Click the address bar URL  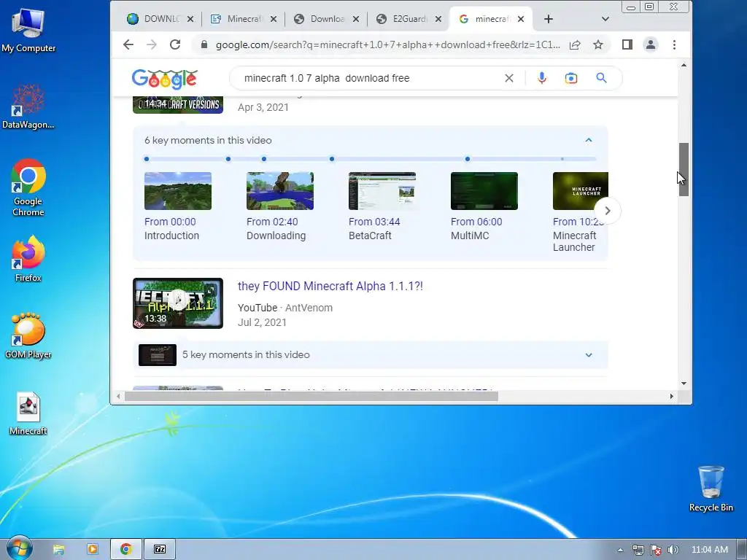[x=388, y=44]
